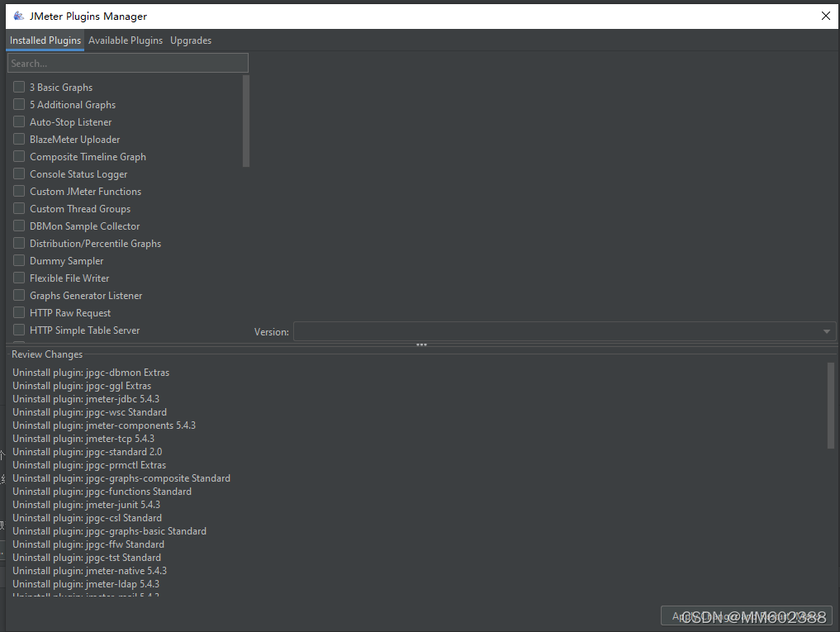Close the JMeter Plugins Manager window
The height and width of the screenshot is (632, 840).
click(x=825, y=16)
